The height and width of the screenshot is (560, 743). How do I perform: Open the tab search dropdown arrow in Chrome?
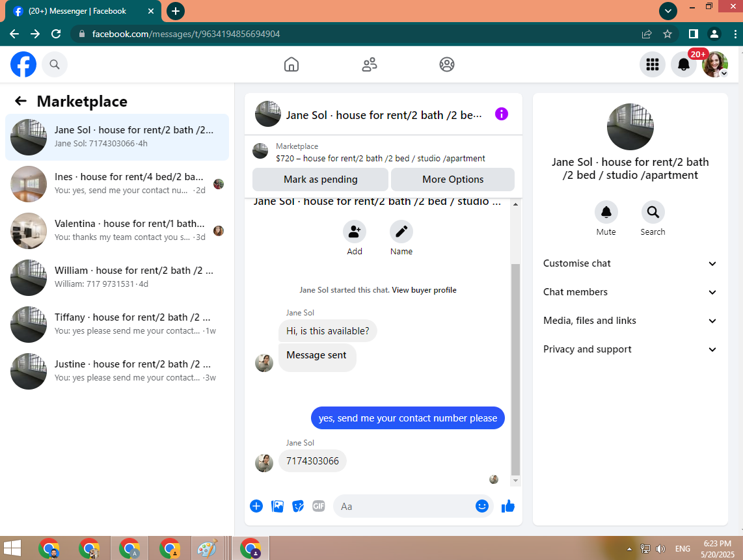click(668, 11)
